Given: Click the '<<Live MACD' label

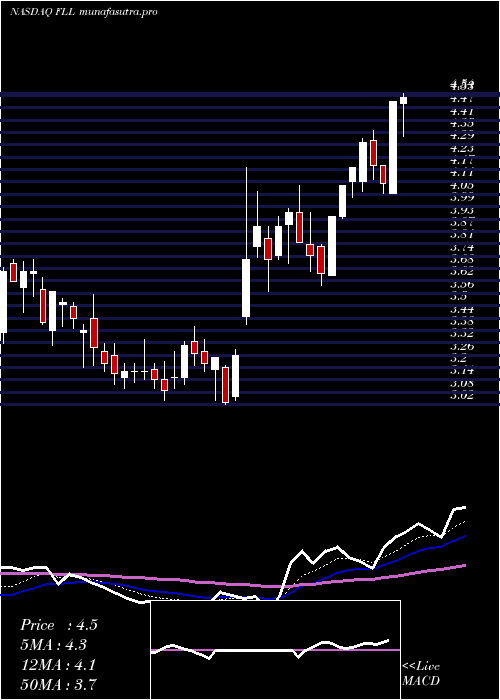Looking at the screenshot, I should point(421,673).
